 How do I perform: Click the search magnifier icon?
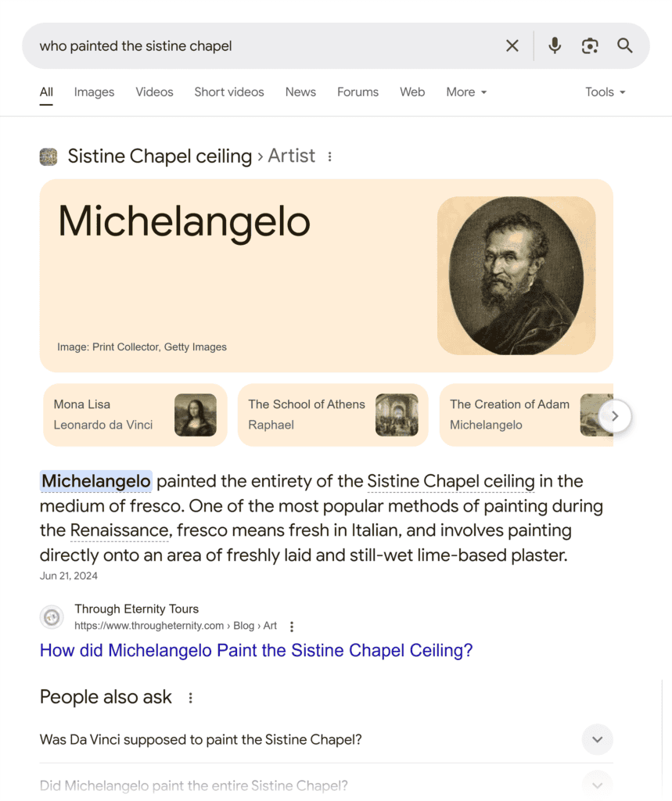tap(625, 45)
